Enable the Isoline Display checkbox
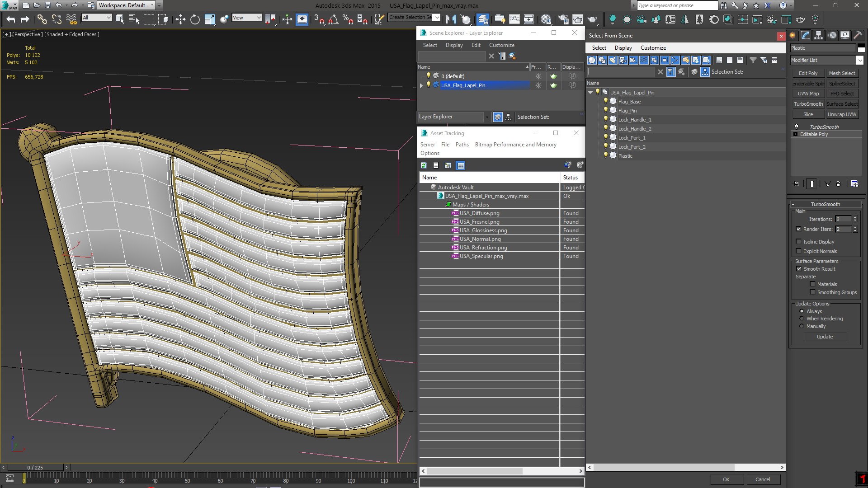868x488 pixels. pos(798,242)
